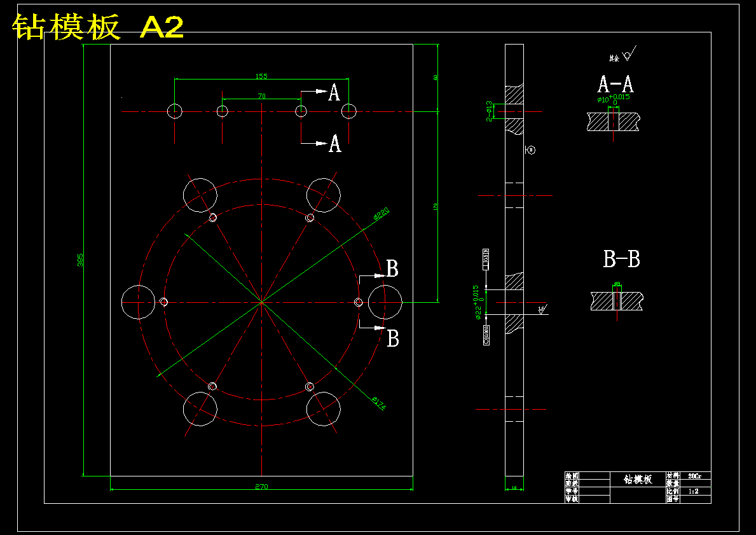Select the '审核' label in title block
This screenshot has width=756, height=535.
572,499
